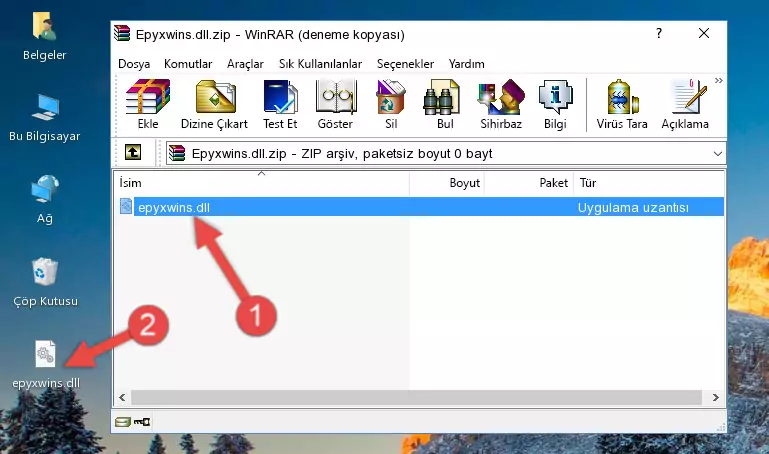The image size is (769, 454).
Task: Select the Çöp Kutusu recycle bin icon
Action: coord(45,282)
